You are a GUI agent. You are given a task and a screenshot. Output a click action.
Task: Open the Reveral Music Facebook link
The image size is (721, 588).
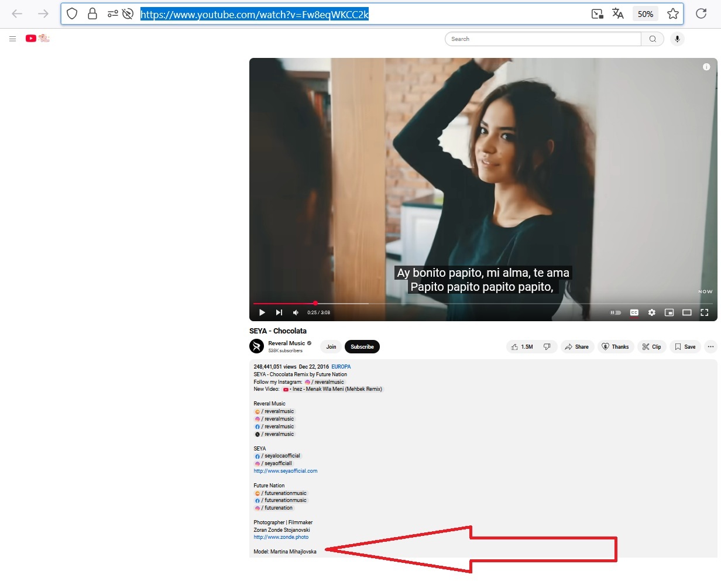(x=274, y=427)
